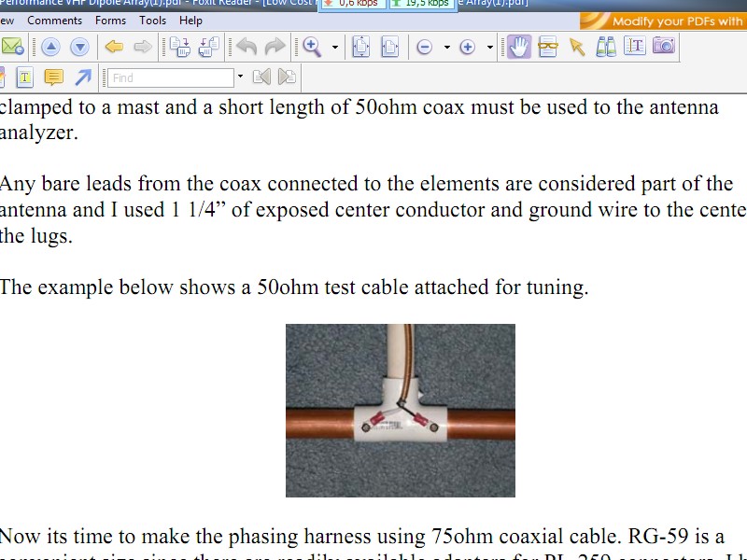This screenshot has width=747, height=560.
Task: Click the download speed 0,6 kbps indicator
Action: click(353, 4)
